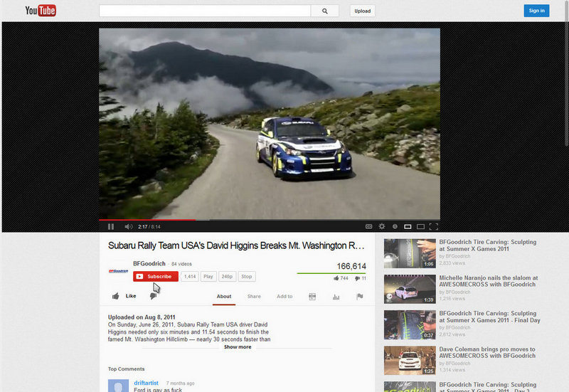Screen dimensions: 569x392
Task: Click the Like text label
Action: tap(131, 296)
